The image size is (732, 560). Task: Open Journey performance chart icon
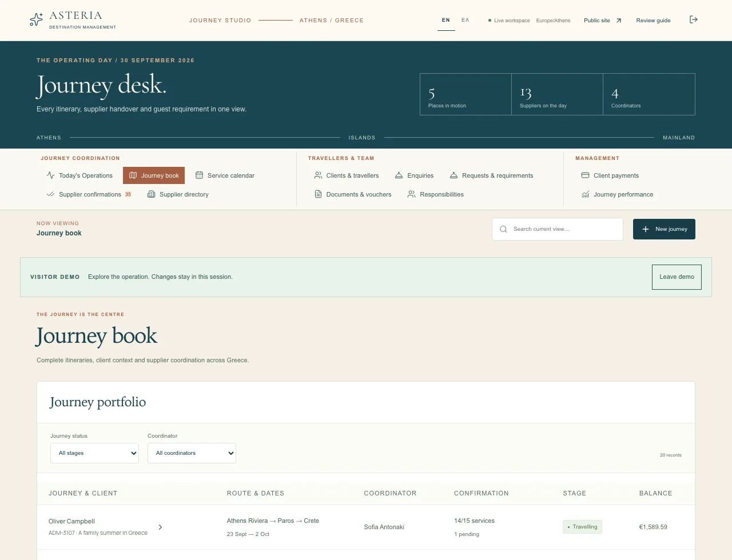(x=586, y=194)
